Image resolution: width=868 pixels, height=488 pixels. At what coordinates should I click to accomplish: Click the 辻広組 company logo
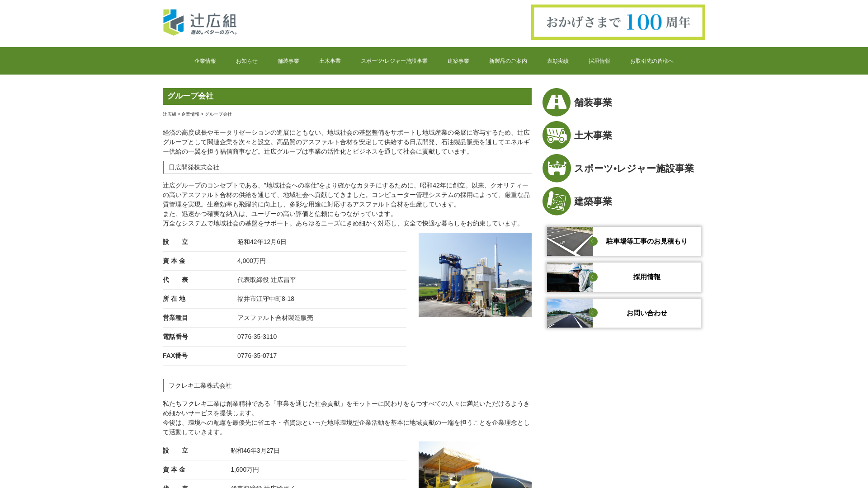click(200, 23)
